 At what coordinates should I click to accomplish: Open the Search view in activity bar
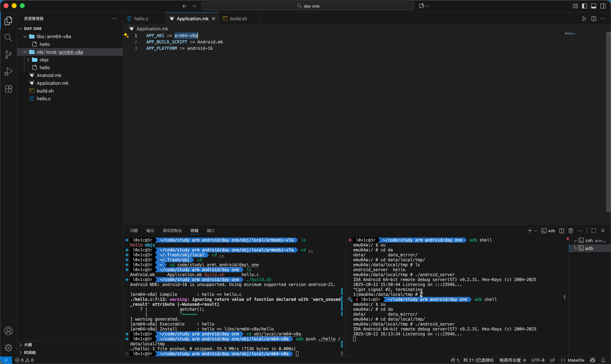pos(8,38)
